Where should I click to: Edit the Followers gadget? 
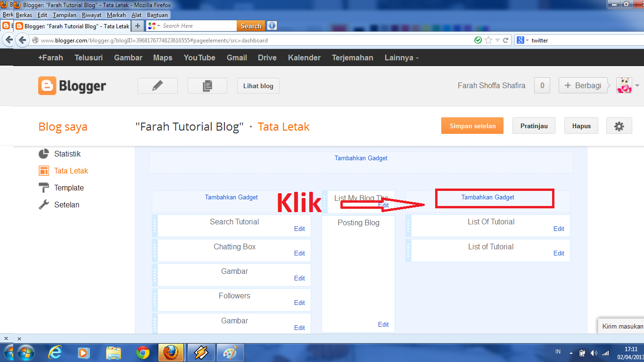299,303
